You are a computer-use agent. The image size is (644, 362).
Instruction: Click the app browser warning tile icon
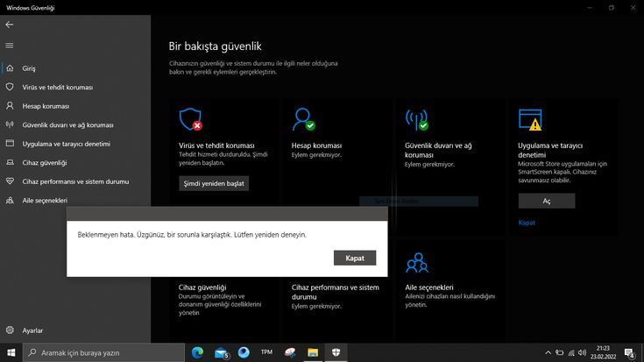[530, 119]
